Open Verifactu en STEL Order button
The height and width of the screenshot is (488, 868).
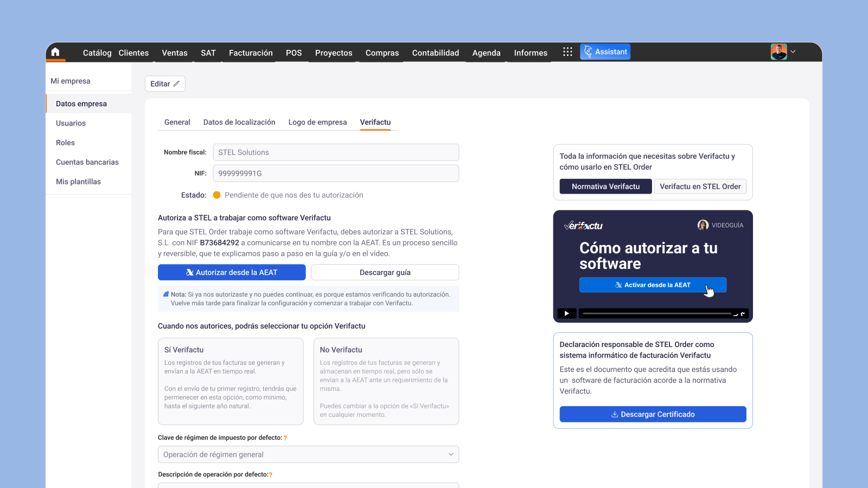tap(700, 187)
